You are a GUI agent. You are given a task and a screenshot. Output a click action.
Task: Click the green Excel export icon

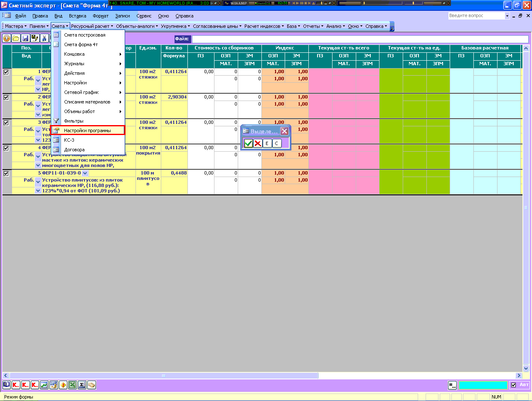pos(72,385)
